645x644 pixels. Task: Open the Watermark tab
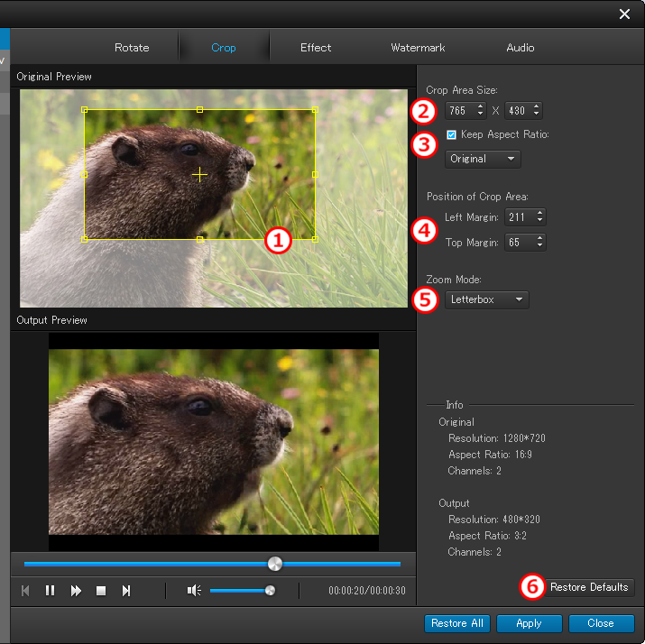tap(418, 48)
